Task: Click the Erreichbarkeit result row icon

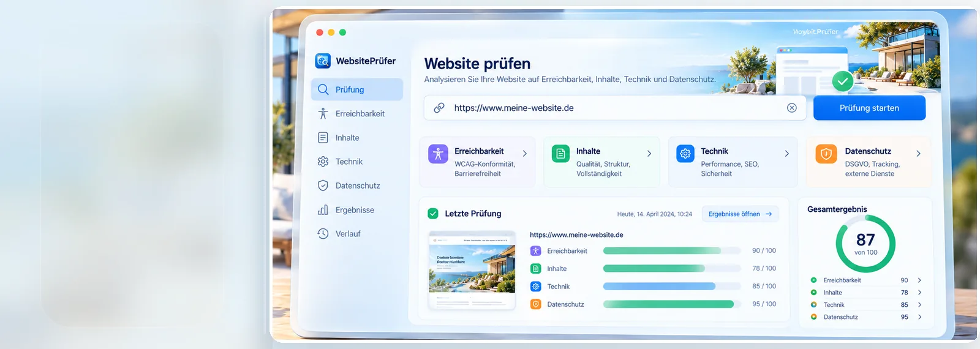Action: coord(535,251)
